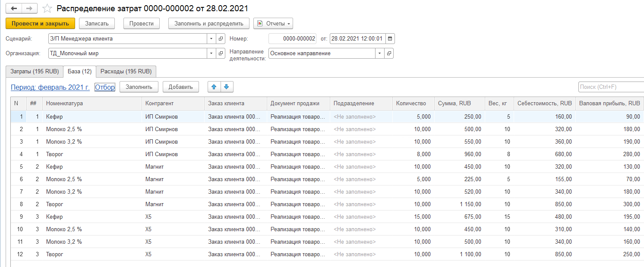Expand the Направление деятельности dropdown
Screen dimensions: 644x267
point(379,53)
